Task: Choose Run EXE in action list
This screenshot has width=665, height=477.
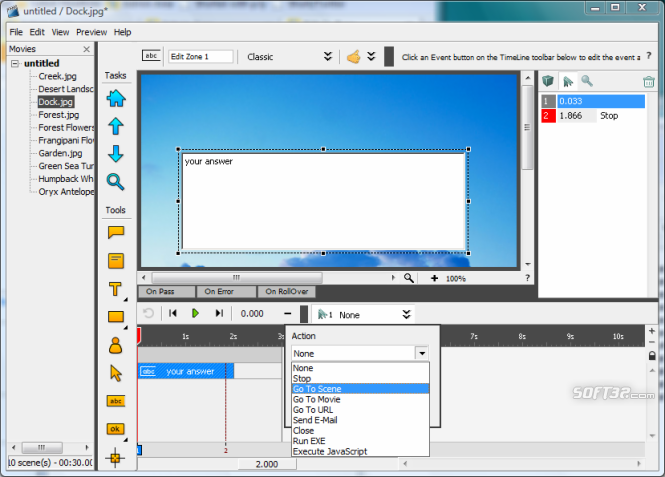Action: click(360, 441)
